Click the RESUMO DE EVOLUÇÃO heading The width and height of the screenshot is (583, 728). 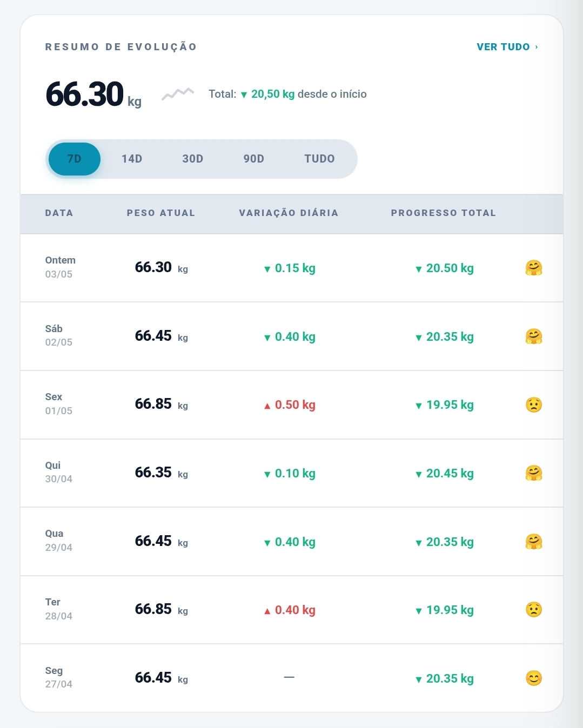pos(121,47)
